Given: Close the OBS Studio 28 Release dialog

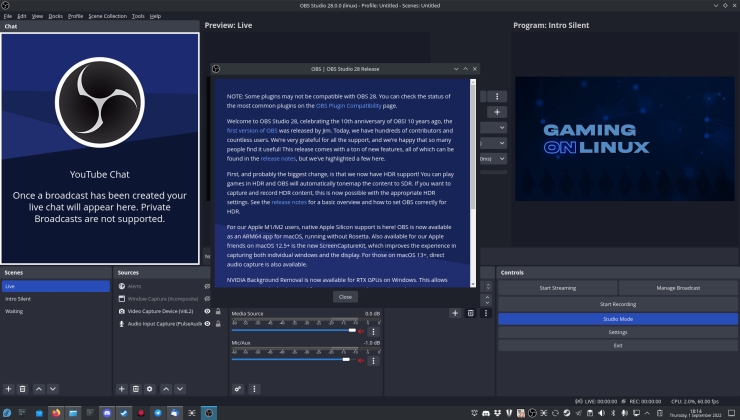Looking at the screenshot, I should click(345, 297).
